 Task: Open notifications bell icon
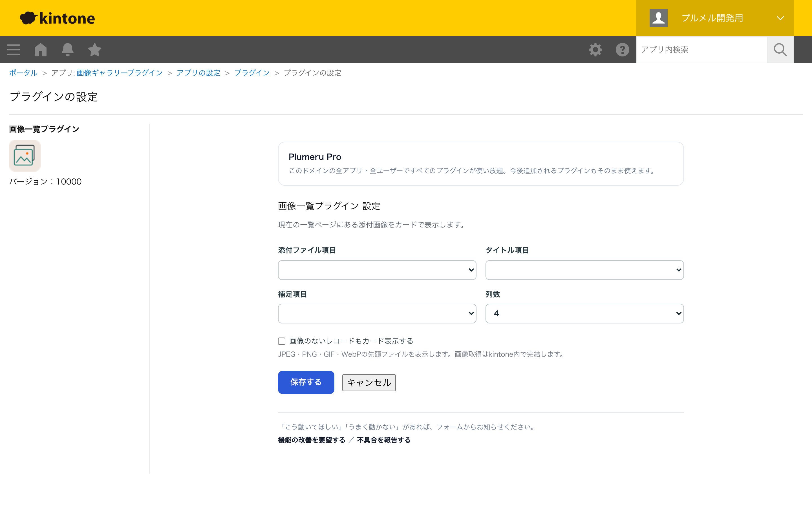point(67,50)
